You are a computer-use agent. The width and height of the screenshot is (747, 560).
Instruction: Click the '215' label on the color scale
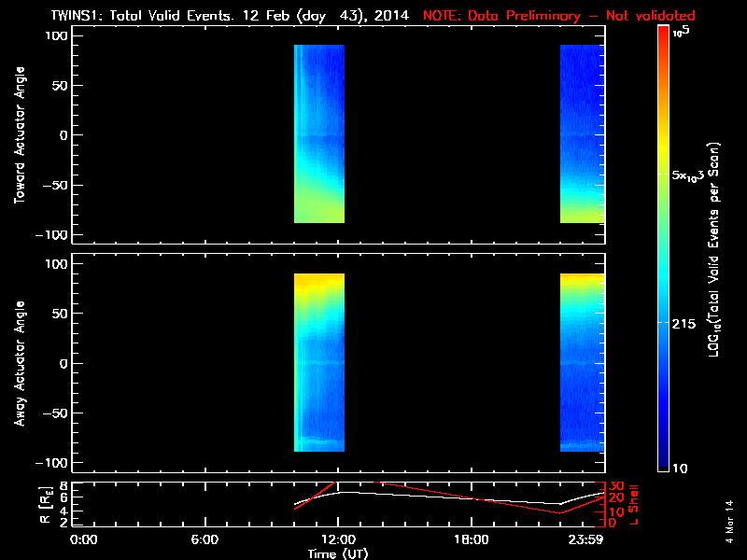click(x=689, y=323)
